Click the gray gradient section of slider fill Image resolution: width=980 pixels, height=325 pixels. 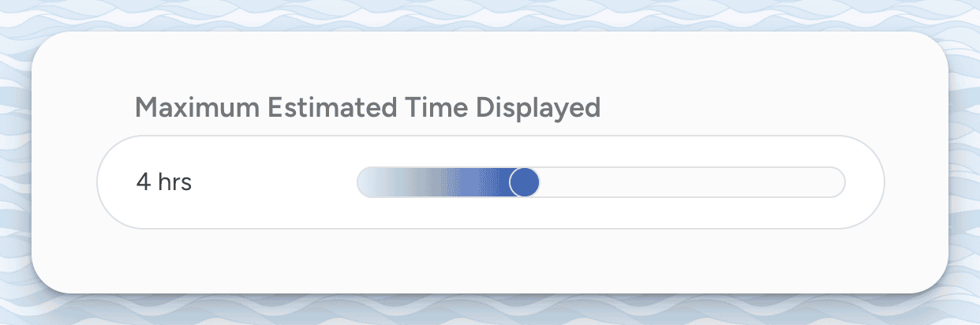[x=418, y=182]
